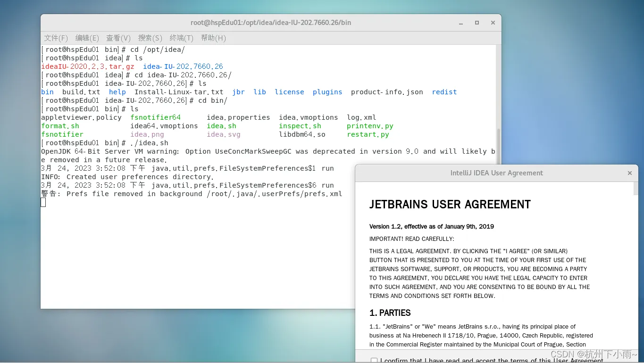Click the help directory name
Viewport: 644px width, 363px height.
(x=117, y=92)
